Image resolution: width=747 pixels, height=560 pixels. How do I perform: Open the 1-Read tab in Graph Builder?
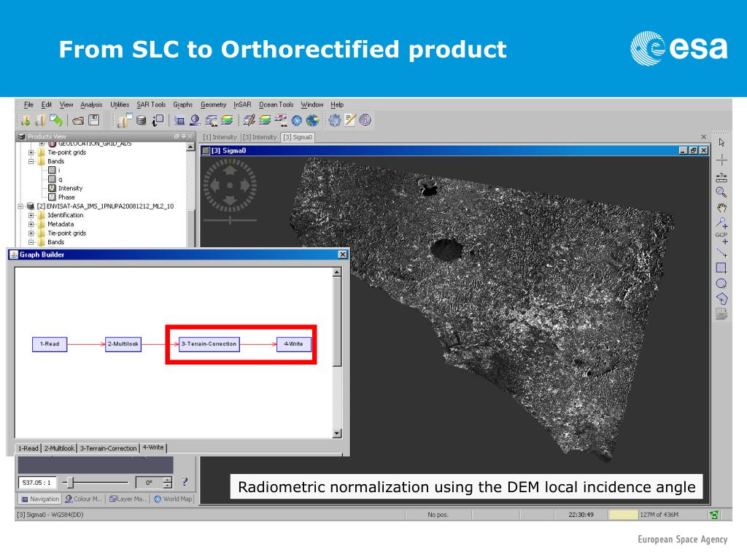click(28, 448)
